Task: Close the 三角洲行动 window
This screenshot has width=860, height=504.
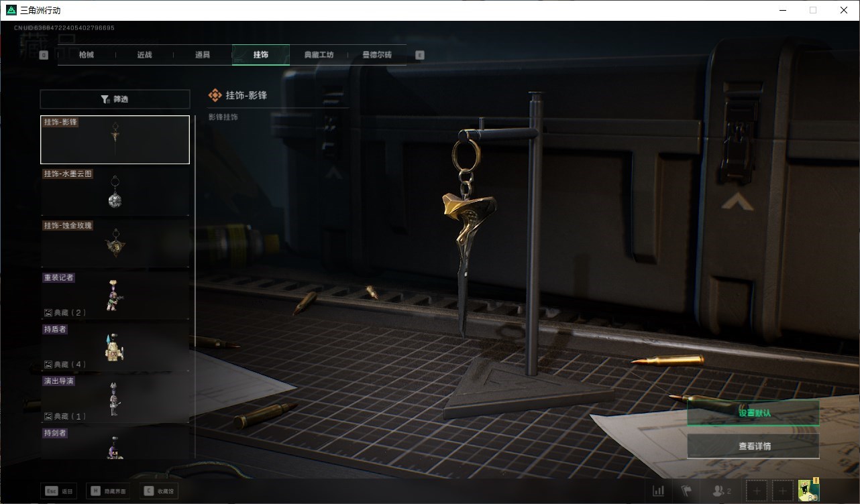Action: 844,10
